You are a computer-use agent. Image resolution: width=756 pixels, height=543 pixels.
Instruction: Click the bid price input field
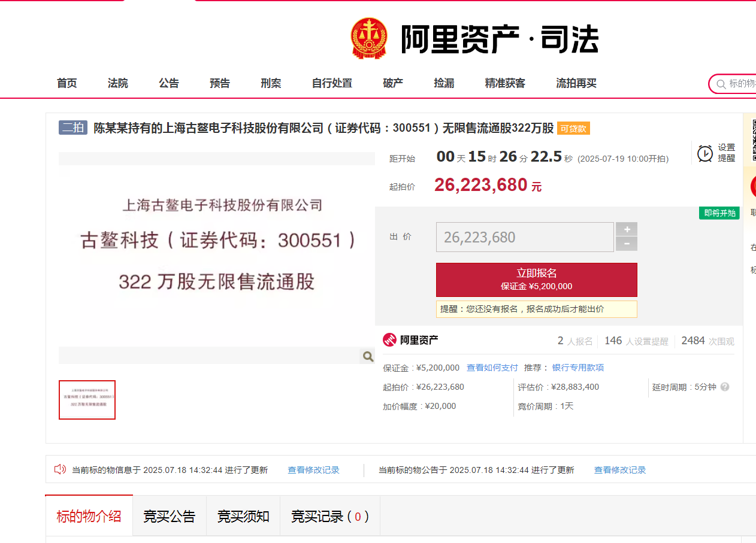[525, 237]
